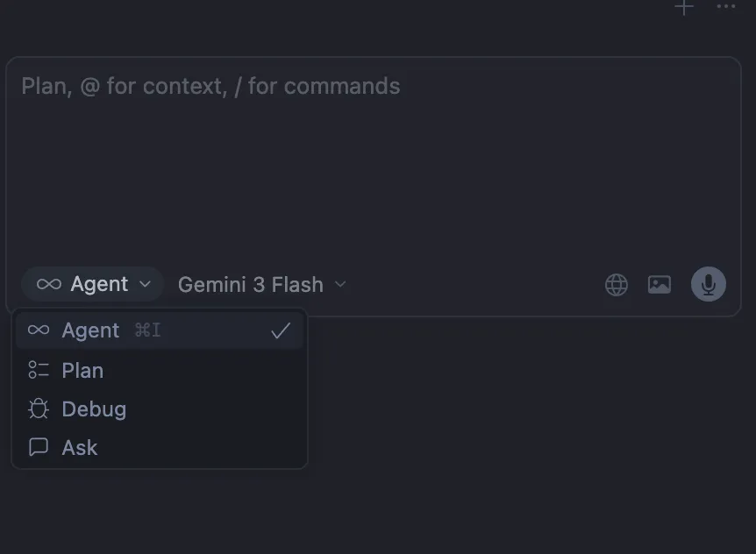The image size is (756, 554).
Task: Click the globe web search icon
Action: [x=617, y=285]
